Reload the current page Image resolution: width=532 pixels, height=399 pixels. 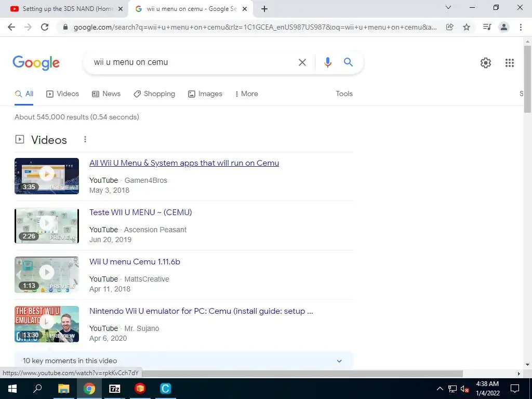[x=45, y=27]
